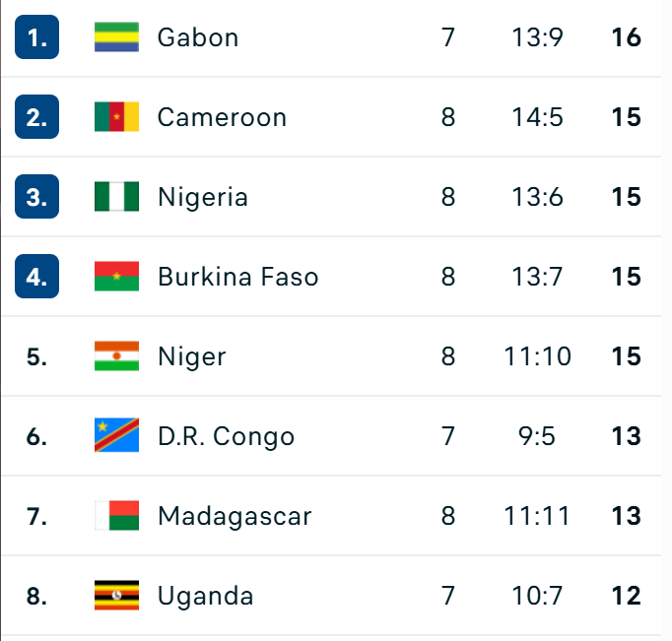Image resolution: width=672 pixels, height=641 pixels.
Task: Click the rank 4 position badge
Action: click(37, 277)
